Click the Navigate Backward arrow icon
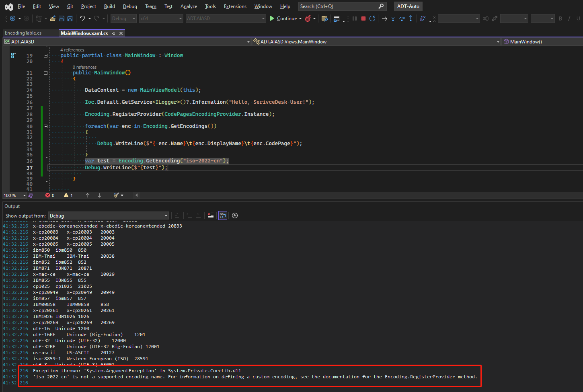 [13, 18]
